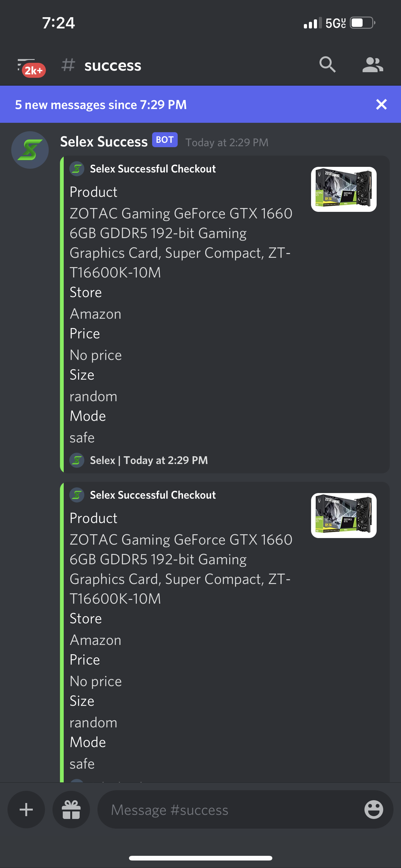Tap the Selex footer icon at 2:29 PM

click(x=77, y=460)
